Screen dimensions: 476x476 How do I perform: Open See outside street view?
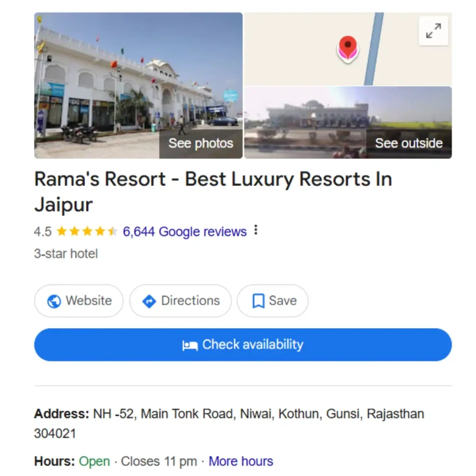[409, 143]
